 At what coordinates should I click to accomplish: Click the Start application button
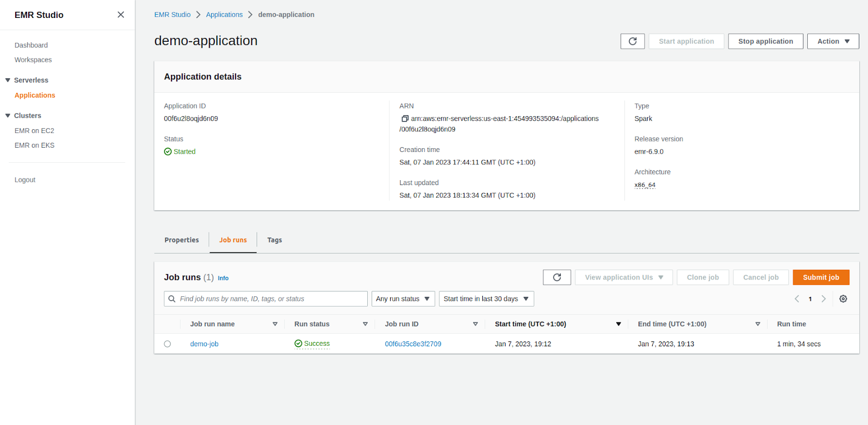pyautogui.click(x=686, y=41)
